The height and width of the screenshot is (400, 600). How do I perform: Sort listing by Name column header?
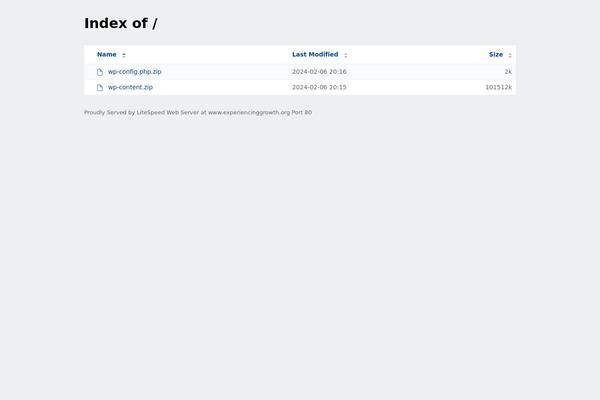click(x=107, y=54)
